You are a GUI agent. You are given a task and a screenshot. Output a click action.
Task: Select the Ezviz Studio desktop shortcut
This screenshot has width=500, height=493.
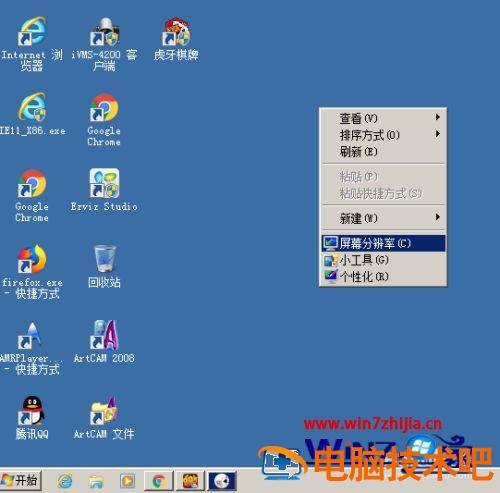104,183
